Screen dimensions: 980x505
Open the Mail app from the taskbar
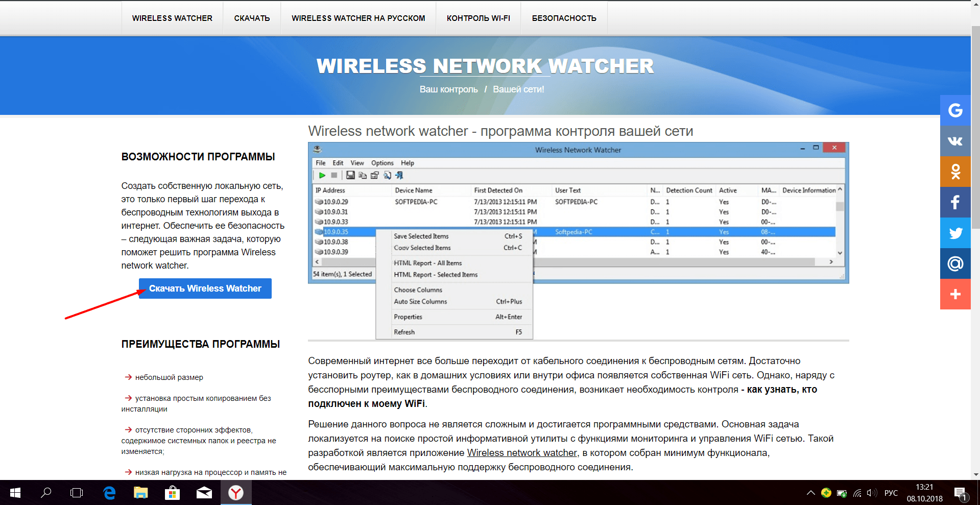[204, 493]
